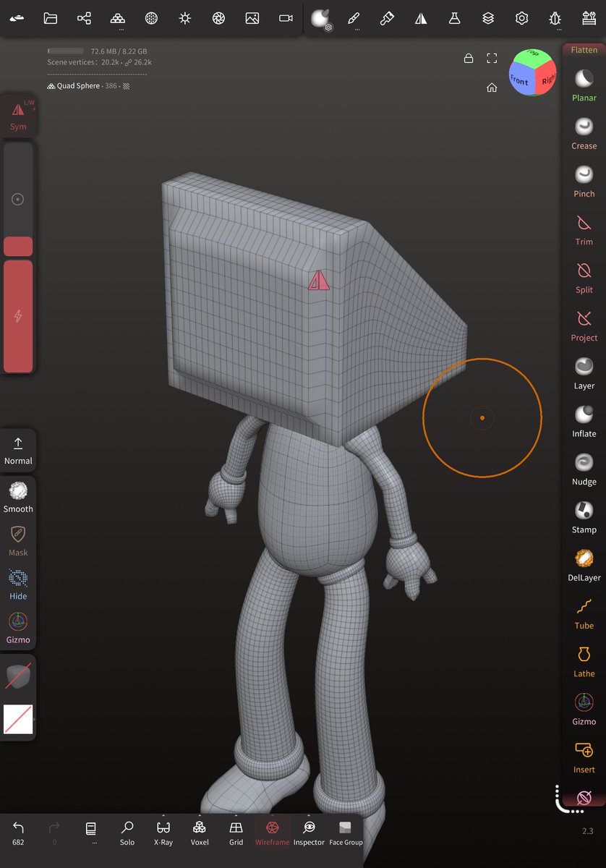Toggle X-Ray mode

coord(163,833)
